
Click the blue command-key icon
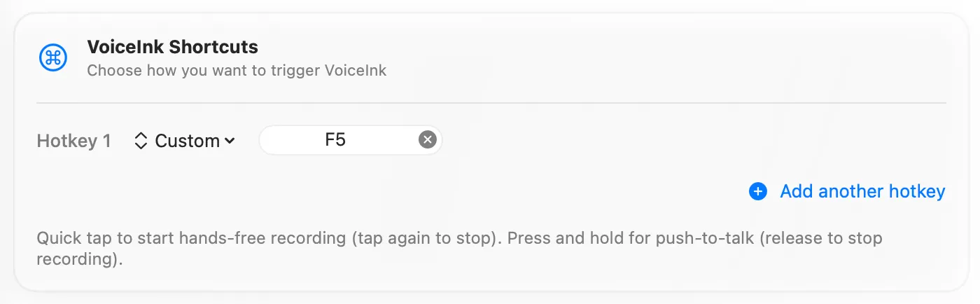point(53,57)
